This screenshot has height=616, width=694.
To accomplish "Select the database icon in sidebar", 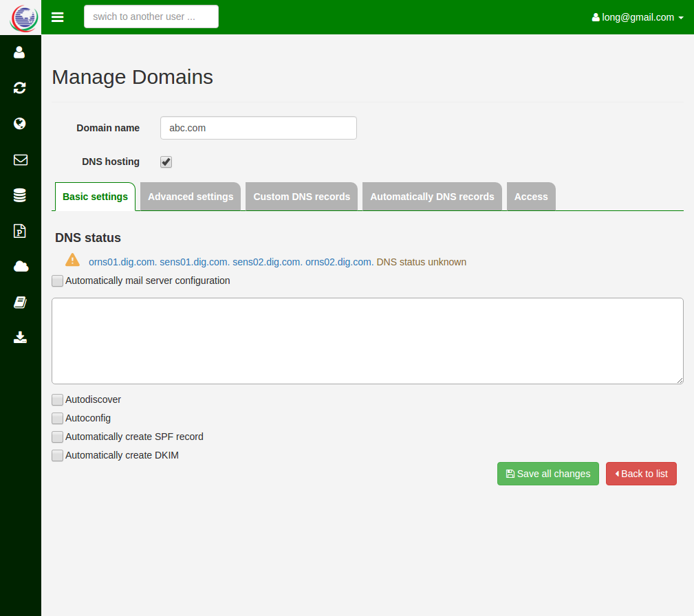I will point(20,195).
